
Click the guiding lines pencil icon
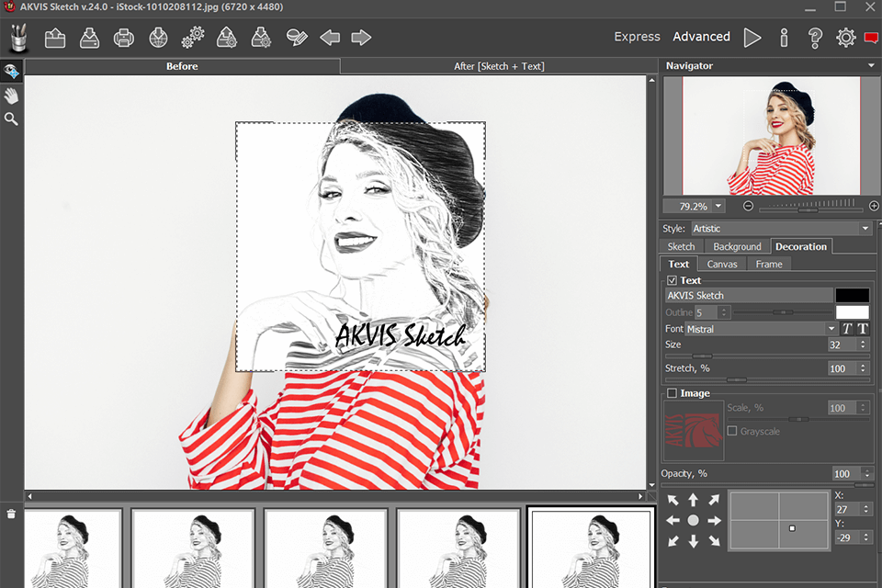point(297,38)
